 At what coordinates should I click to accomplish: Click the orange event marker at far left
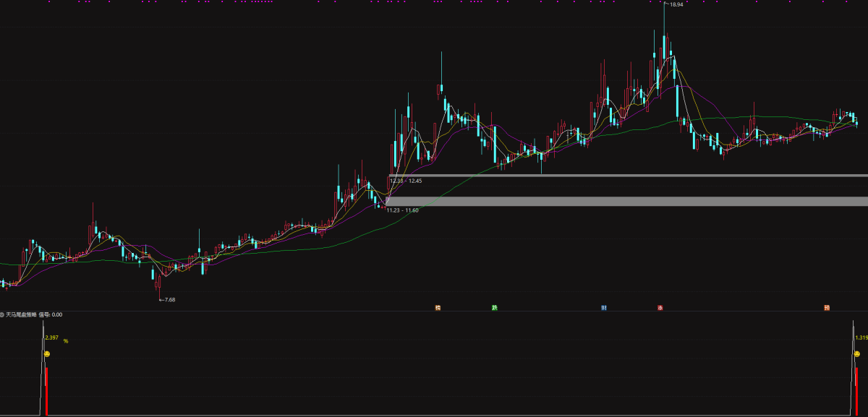coord(438,307)
